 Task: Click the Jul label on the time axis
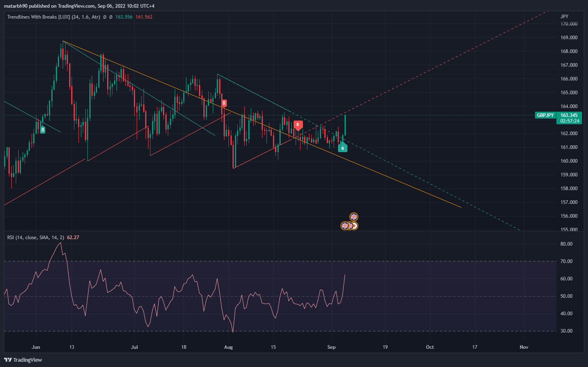pos(134,347)
